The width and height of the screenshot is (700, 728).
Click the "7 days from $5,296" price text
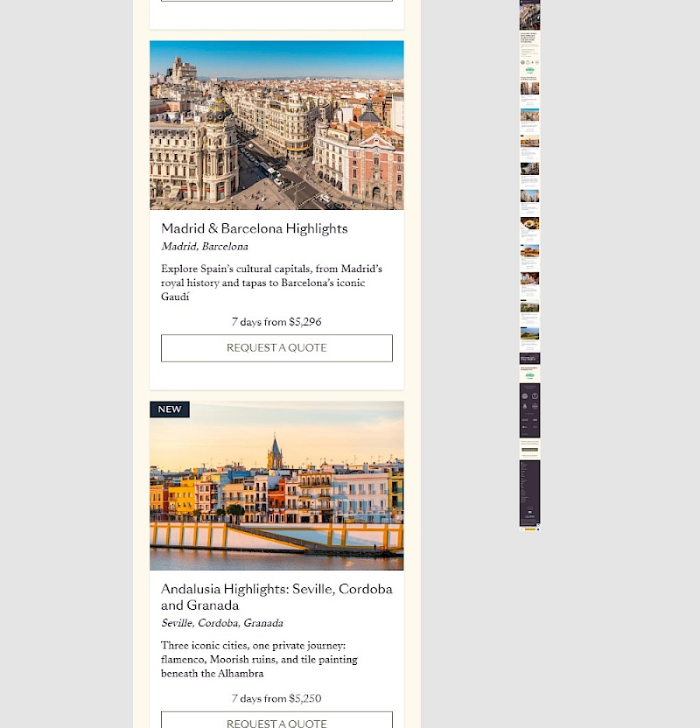coord(276,322)
